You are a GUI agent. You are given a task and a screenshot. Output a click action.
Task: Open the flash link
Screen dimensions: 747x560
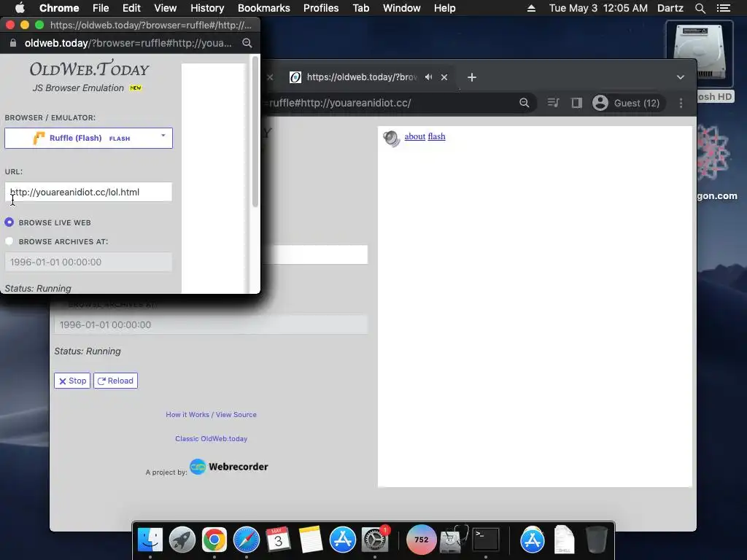(436, 136)
